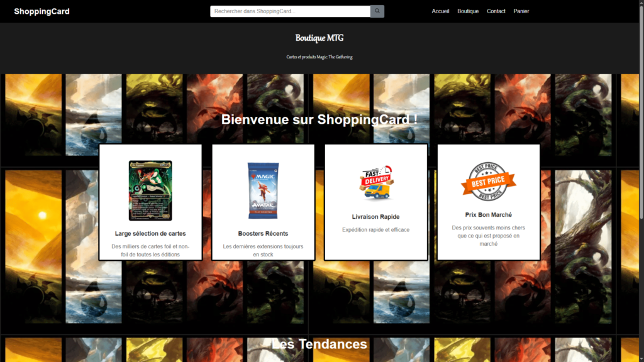Click the Magic Avatar booster pack image
This screenshot has width=644, height=362.
pos(263,191)
